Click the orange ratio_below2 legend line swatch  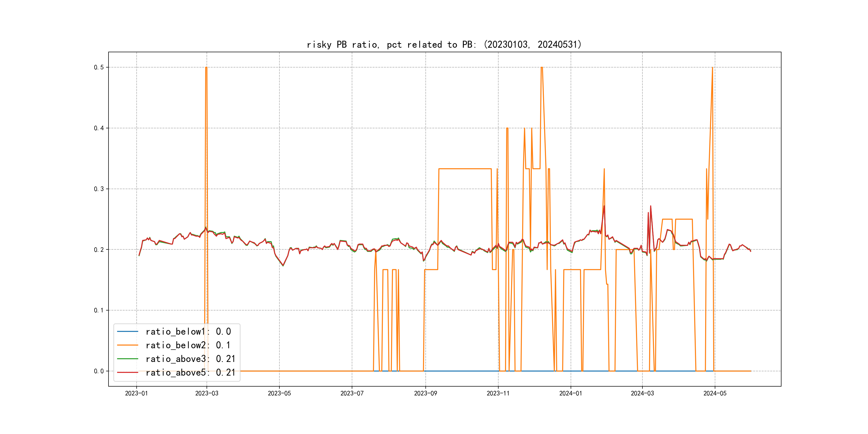[127, 345]
